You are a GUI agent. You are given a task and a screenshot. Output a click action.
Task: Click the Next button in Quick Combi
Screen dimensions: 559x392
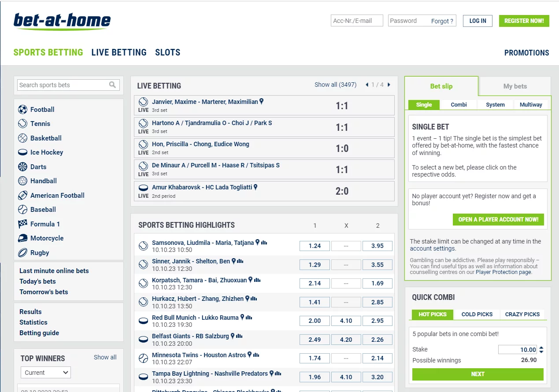478,374
